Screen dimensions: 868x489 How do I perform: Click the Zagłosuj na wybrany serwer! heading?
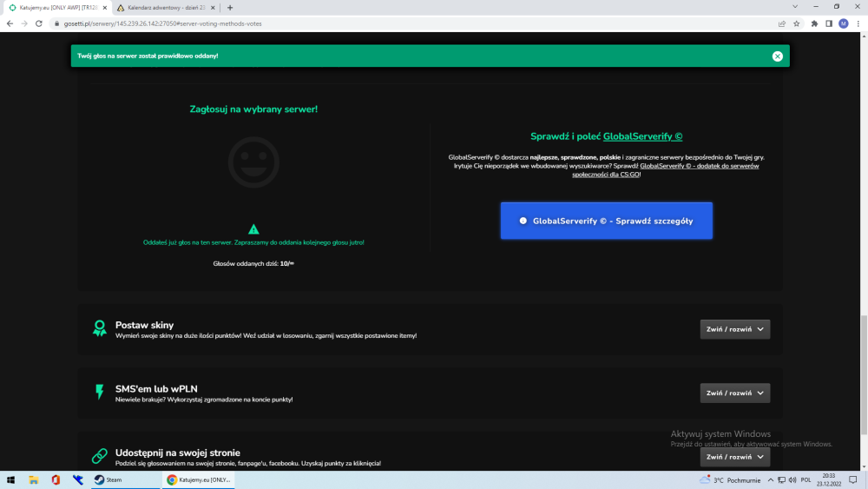tap(253, 109)
